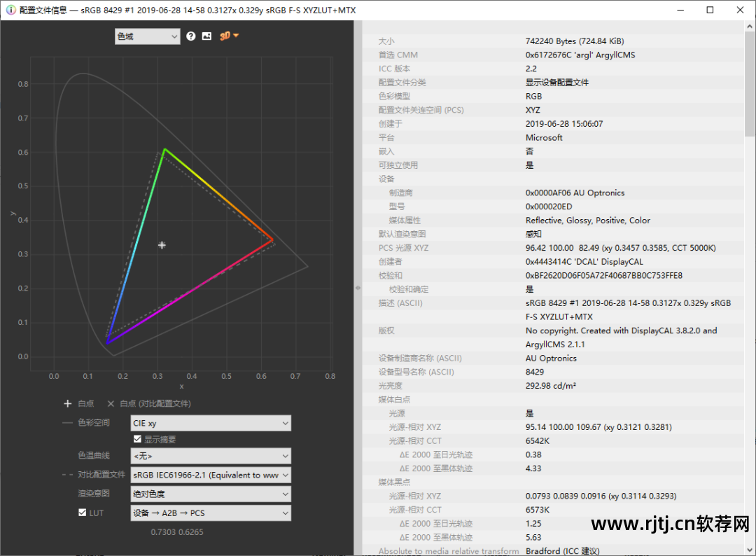The width and height of the screenshot is (756, 556).
Task: Click the model value 0x000020ED
Action: (x=549, y=207)
